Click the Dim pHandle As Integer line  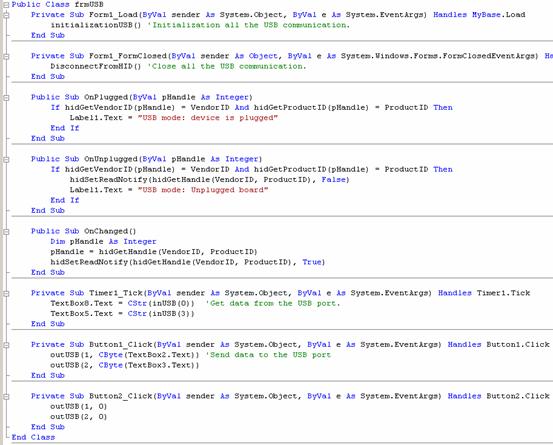[103, 242]
